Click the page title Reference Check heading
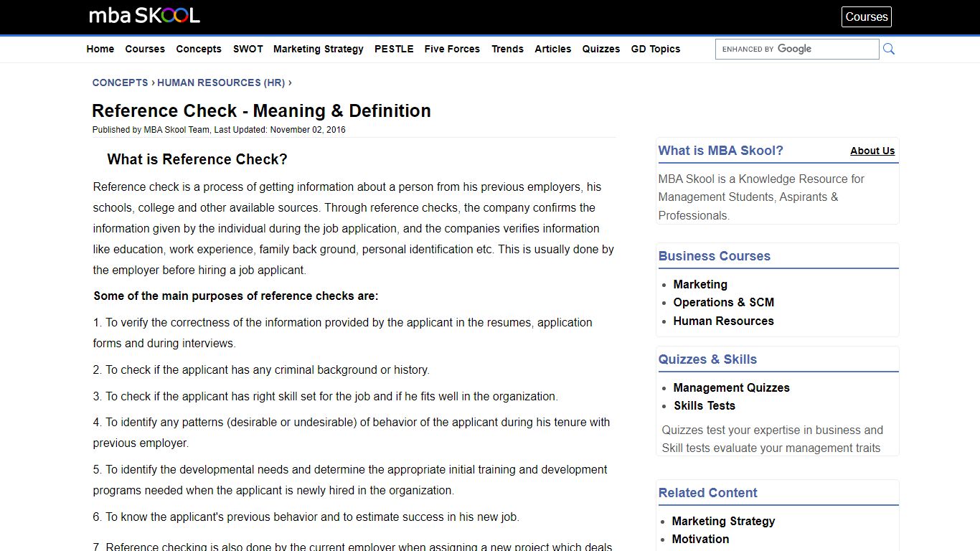 262,110
